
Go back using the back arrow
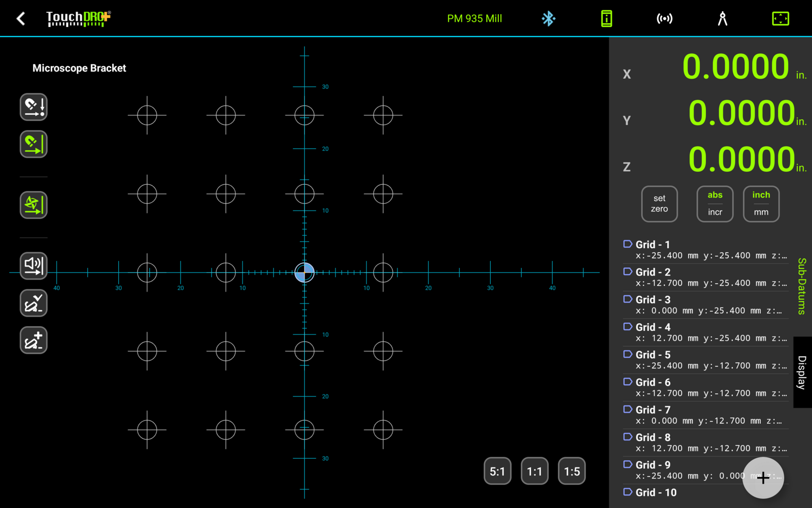coord(21,19)
